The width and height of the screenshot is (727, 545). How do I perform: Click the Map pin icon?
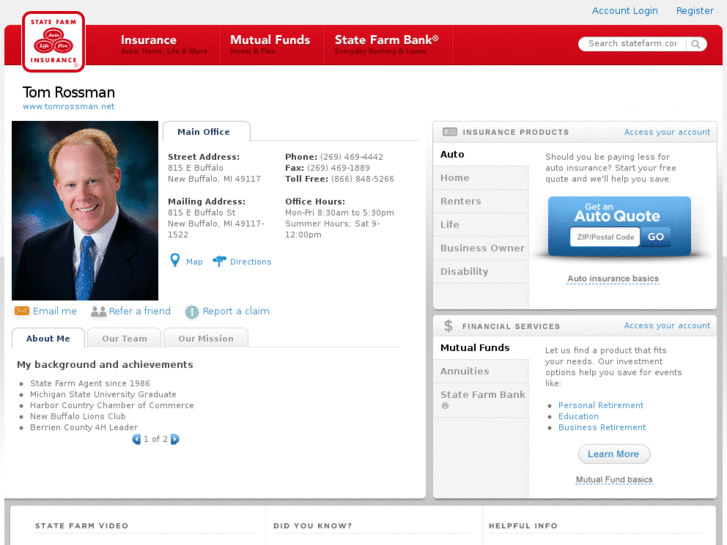pos(175,260)
